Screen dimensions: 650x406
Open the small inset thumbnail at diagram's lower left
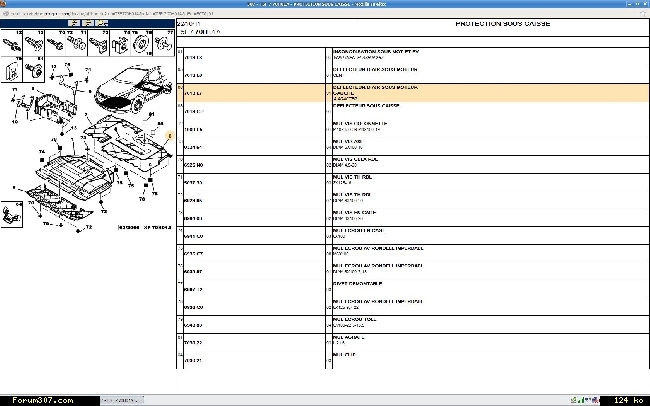pyautogui.click(x=11, y=214)
